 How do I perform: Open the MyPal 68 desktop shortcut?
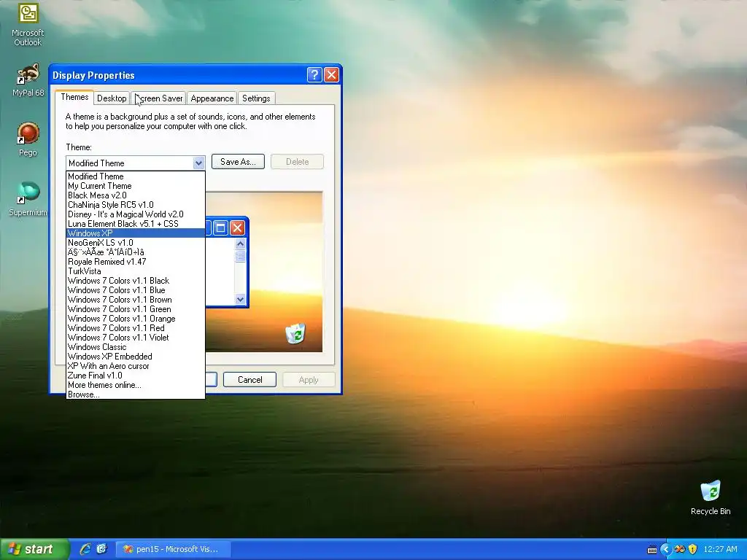click(x=28, y=80)
